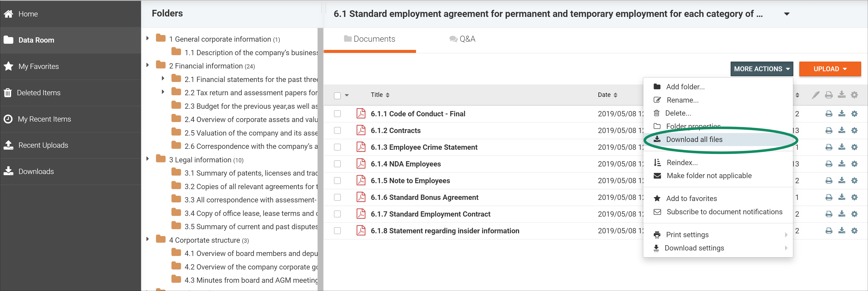Click the UPLOAD button

point(830,69)
